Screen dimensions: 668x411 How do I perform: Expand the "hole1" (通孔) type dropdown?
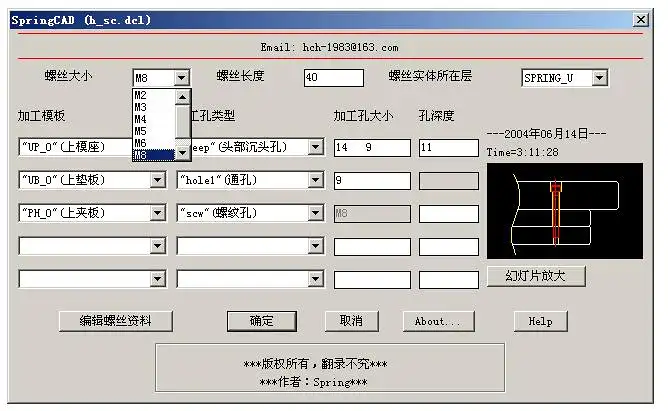(x=315, y=180)
